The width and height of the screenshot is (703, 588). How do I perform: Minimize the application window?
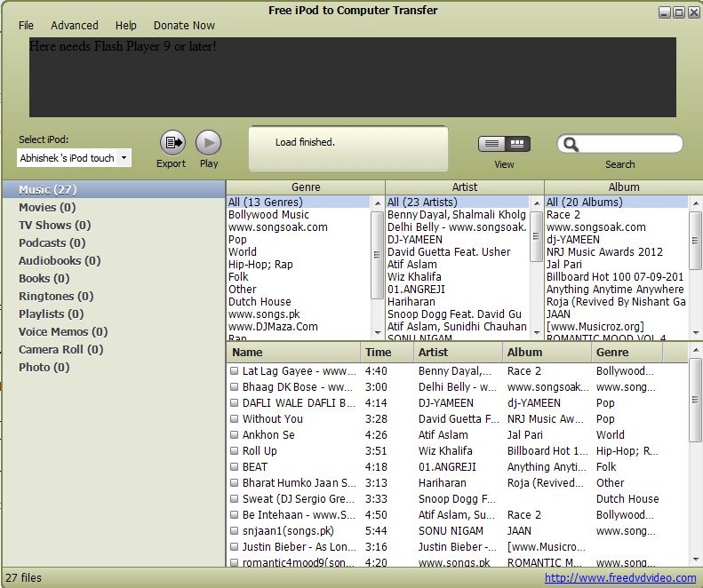[665, 12]
